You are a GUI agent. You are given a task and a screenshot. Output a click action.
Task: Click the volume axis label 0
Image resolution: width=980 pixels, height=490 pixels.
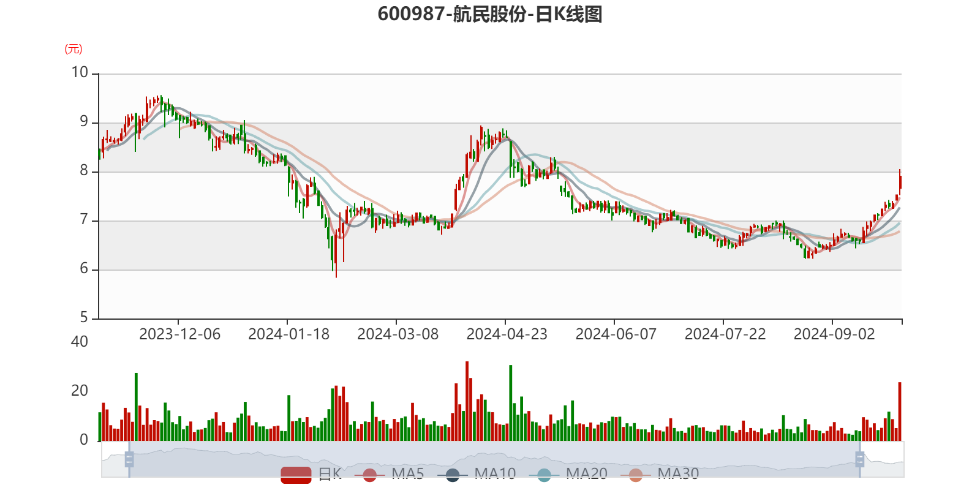[84, 440]
